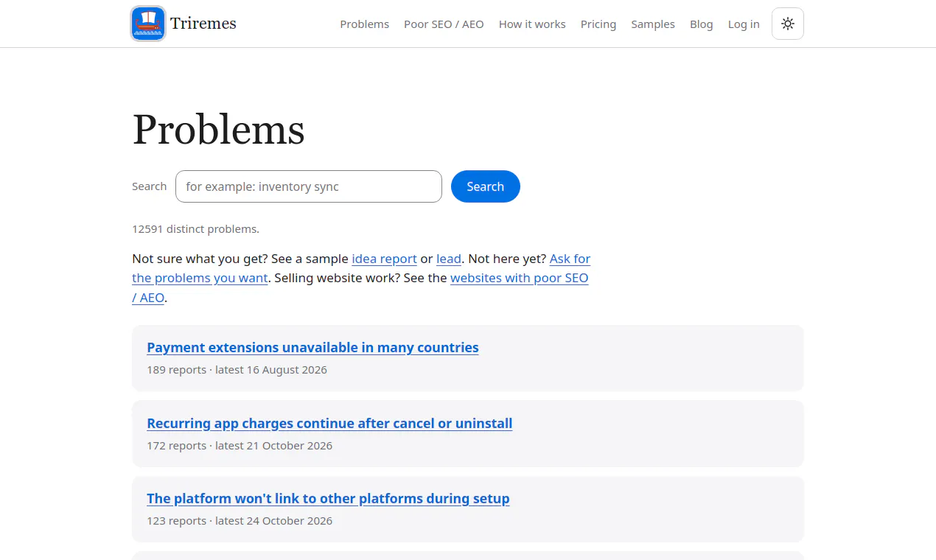The image size is (936, 560).
Task: Open the Triremes home text link
Action: click(203, 24)
